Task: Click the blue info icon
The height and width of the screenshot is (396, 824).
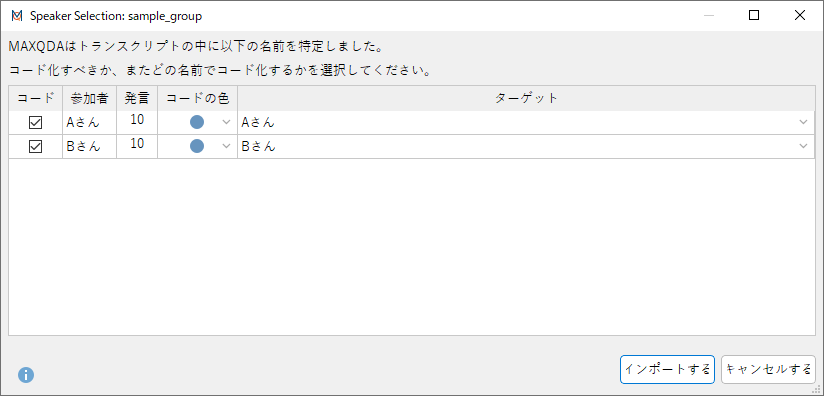Action: point(26,374)
